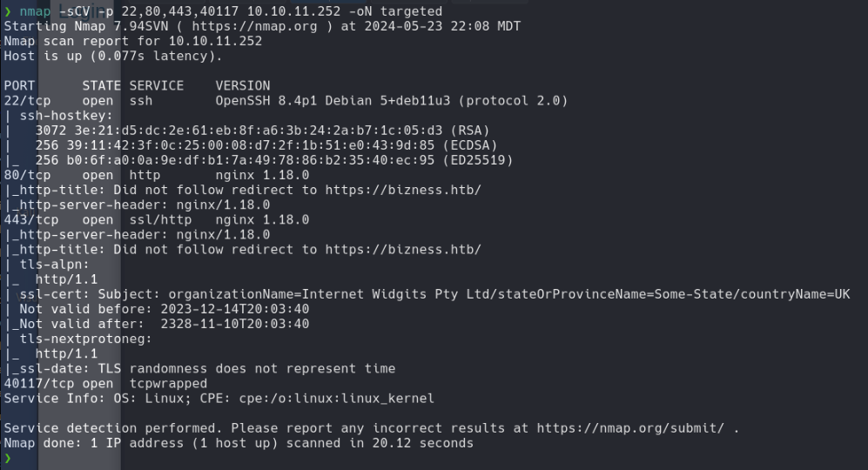This screenshot has width=868, height=470.
Task: Open the https://nmap.org link in the banner
Action: (x=254, y=27)
